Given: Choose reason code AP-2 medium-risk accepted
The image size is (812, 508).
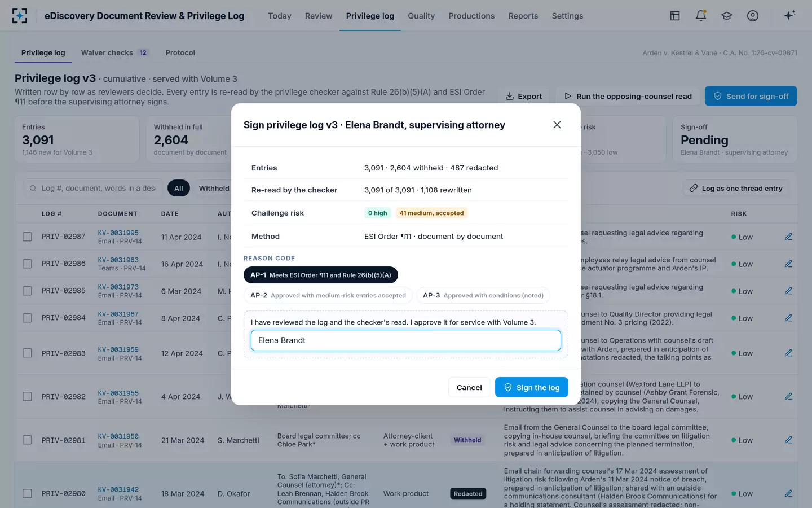Looking at the screenshot, I should (x=328, y=295).
